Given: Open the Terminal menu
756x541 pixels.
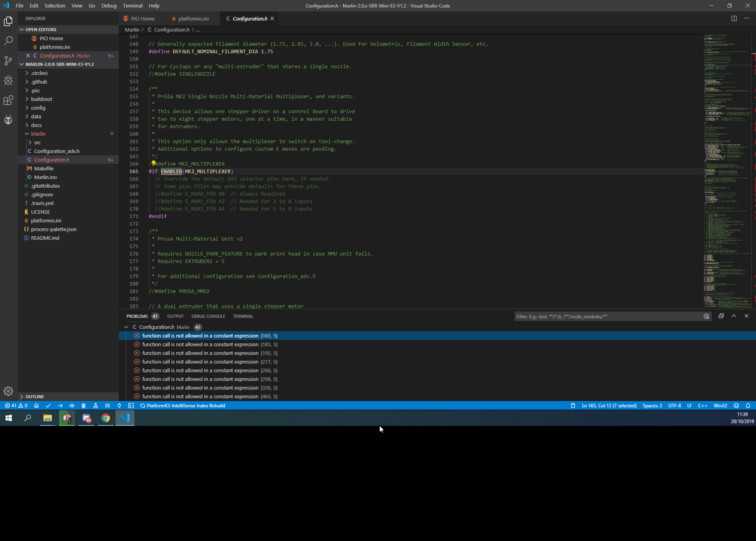Looking at the screenshot, I should (133, 6).
